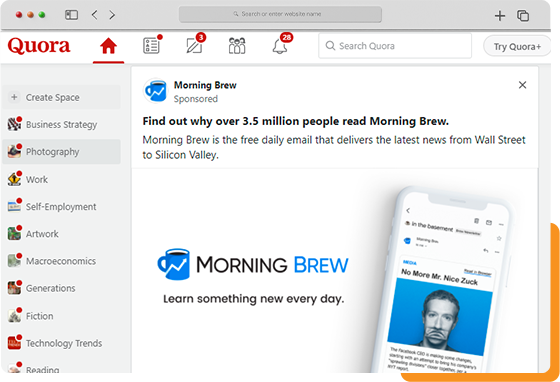Click the Technology Trends space thumbnail icon
Image resolution: width=560 pixels, height=382 pixels.
pos(14,343)
